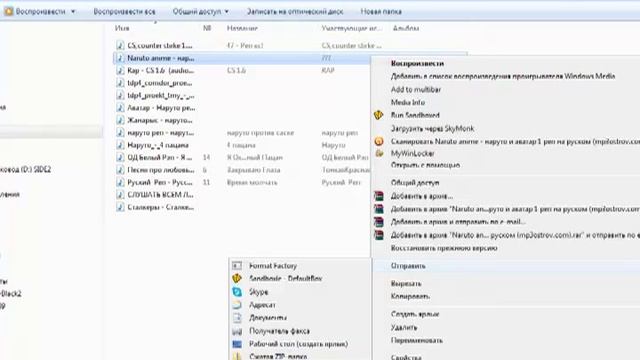The height and width of the screenshot is (360, 640).
Task: Click the Сталкеры file music icon
Action: pyautogui.click(x=120, y=207)
